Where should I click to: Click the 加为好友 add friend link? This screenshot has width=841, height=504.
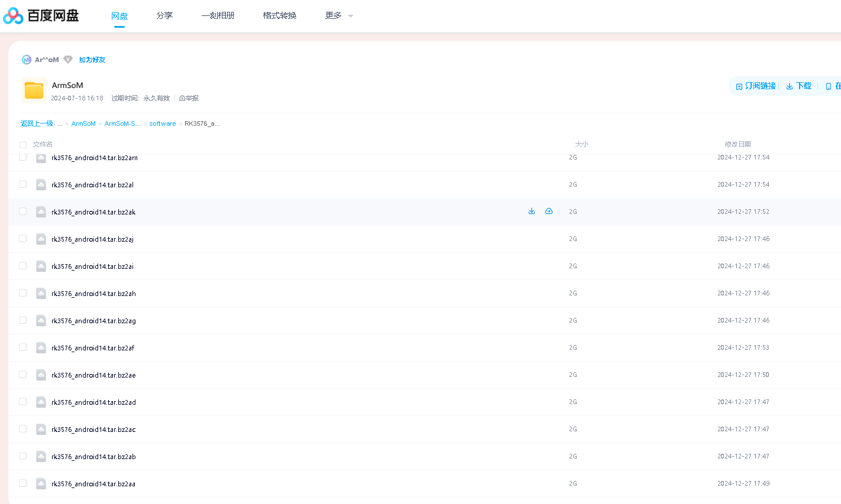tap(92, 59)
